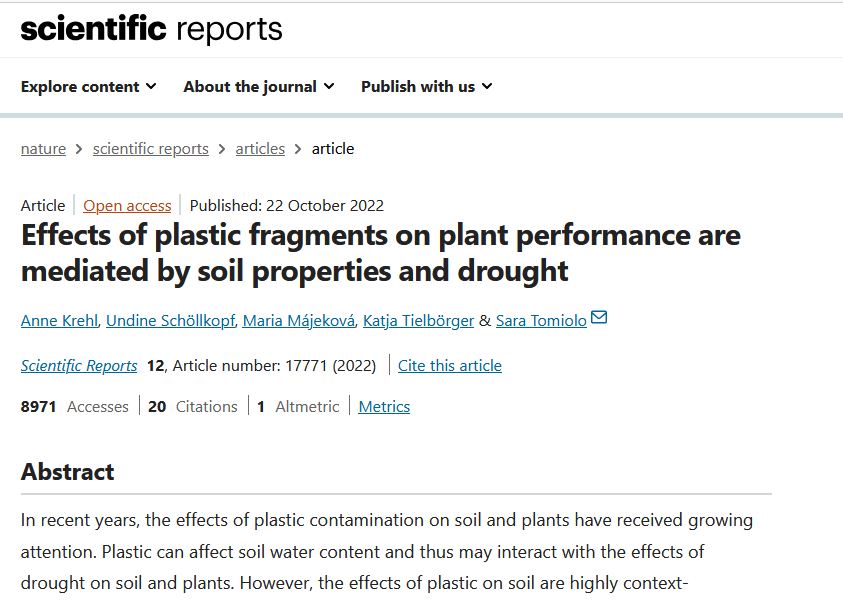Expand the Explore content dropdown
Viewport: 843px width, 603px height.
pyautogui.click(x=88, y=87)
